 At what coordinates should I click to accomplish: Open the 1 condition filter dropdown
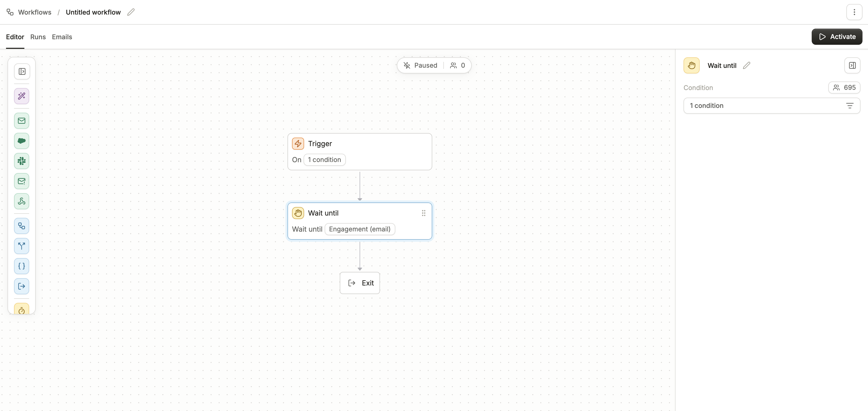pos(771,106)
